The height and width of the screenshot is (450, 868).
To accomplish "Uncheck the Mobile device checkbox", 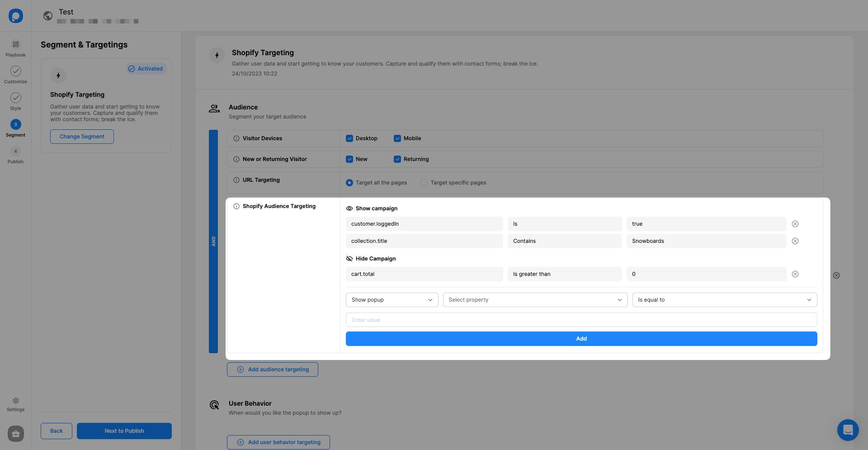I will click(x=397, y=138).
